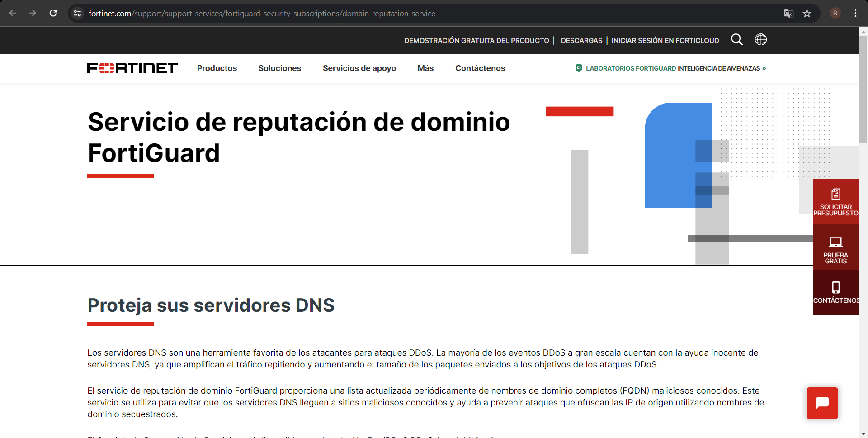The height and width of the screenshot is (438, 868).
Task: Expand the Soluciones menu
Action: pos(279,68)
